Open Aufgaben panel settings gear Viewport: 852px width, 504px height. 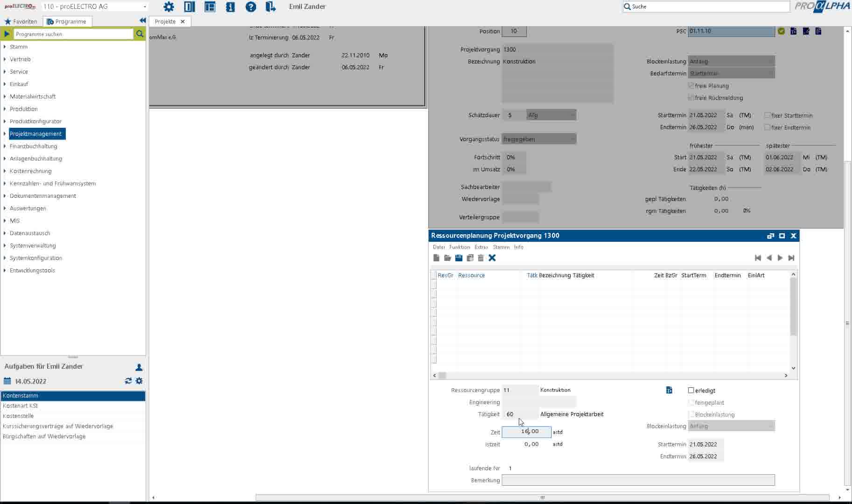coord(139,381)
